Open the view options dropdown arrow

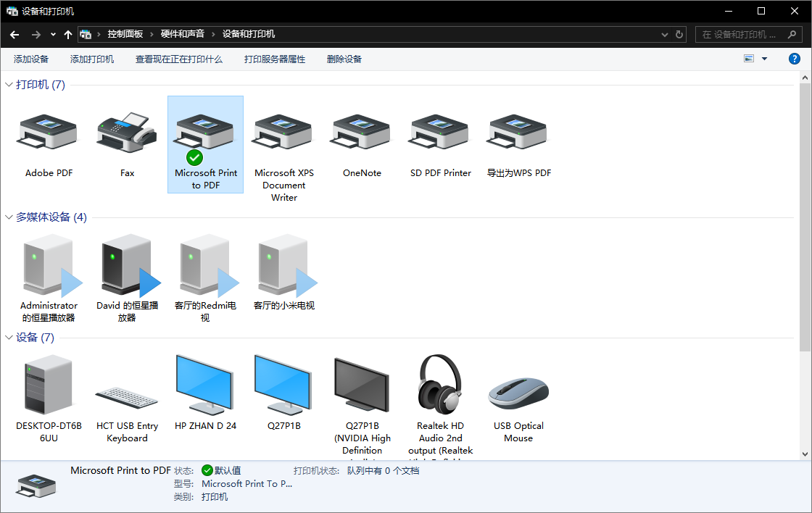[764, 59]
